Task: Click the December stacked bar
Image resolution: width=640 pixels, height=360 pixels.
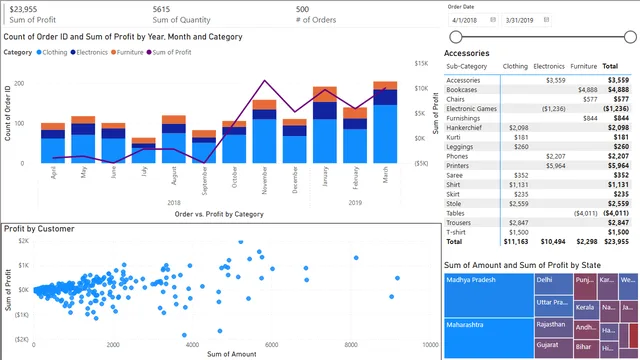Action: 295,141
